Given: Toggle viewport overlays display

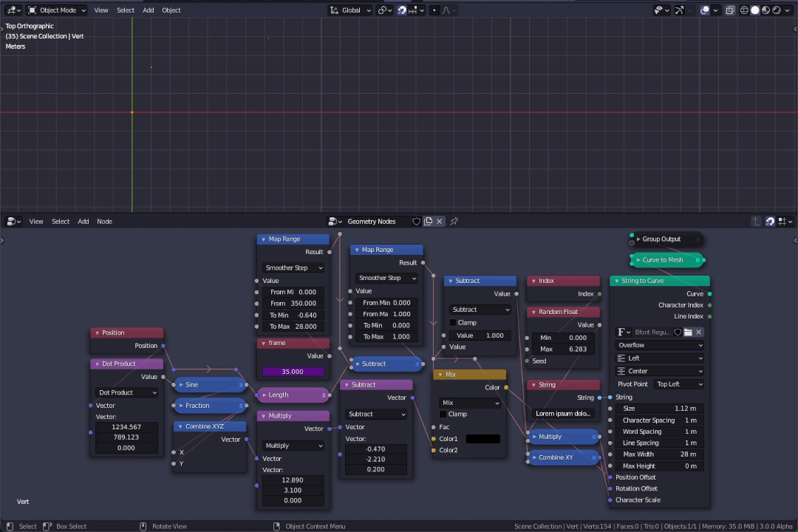Looking at the screenshot, I should 705,10.
